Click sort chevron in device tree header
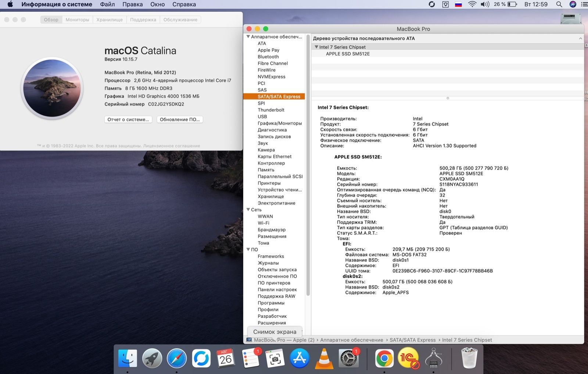Screen dimensions: 588x374 [580, 38]
